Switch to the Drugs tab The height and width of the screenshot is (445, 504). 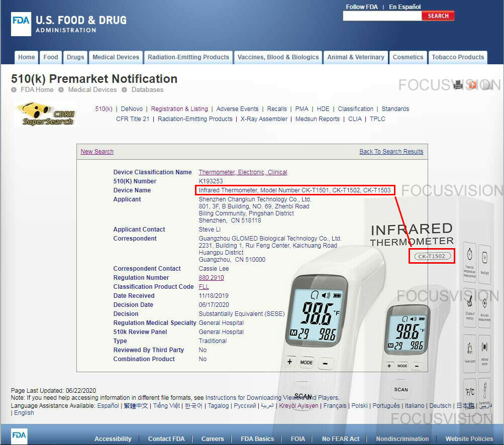point(75,57)
